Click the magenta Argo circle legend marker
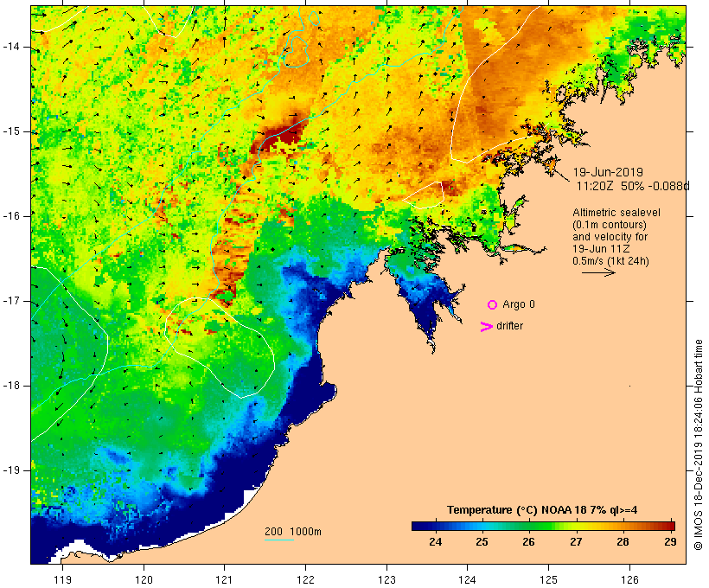This screenshot has width=709, height=588. click(493, 305)
